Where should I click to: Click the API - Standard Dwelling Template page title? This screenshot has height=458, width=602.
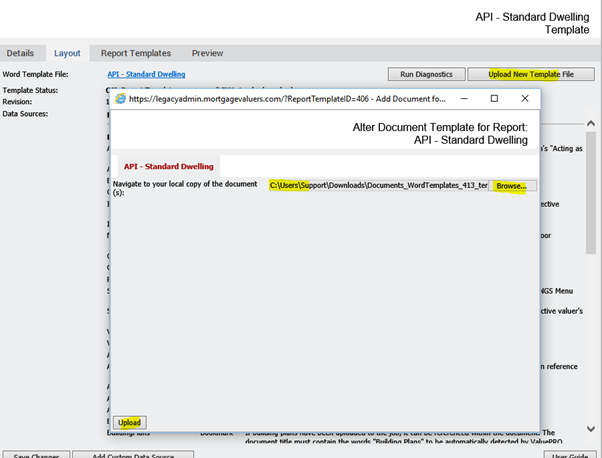coord(532,23)
